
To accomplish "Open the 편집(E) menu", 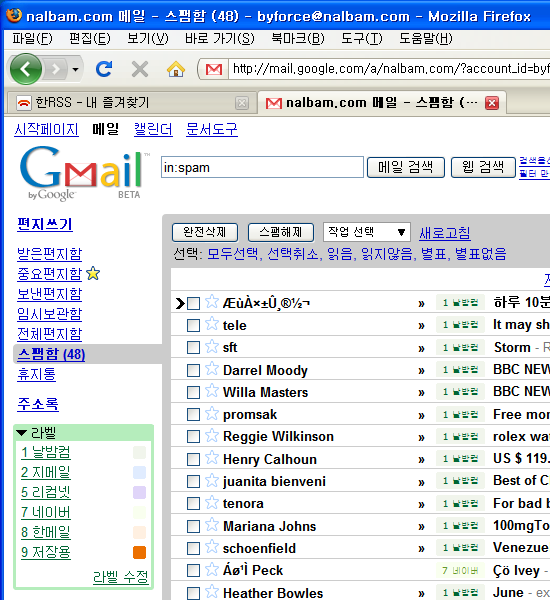I will [90, 39].
